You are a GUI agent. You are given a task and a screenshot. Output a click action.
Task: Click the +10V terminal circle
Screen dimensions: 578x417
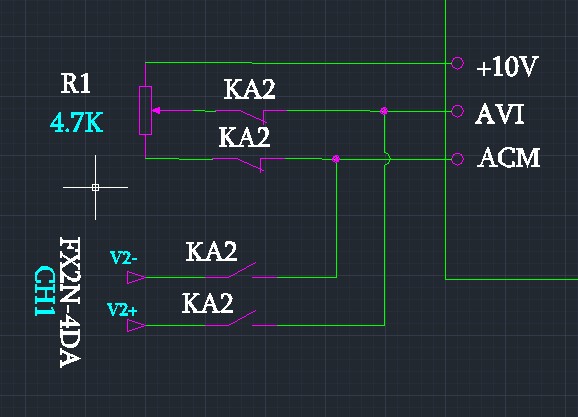[457, 63]
